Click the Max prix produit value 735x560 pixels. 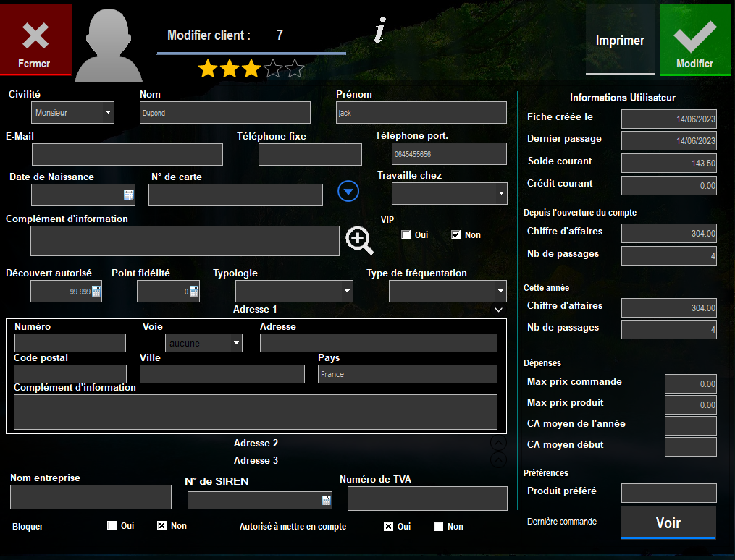coord(691,405)
